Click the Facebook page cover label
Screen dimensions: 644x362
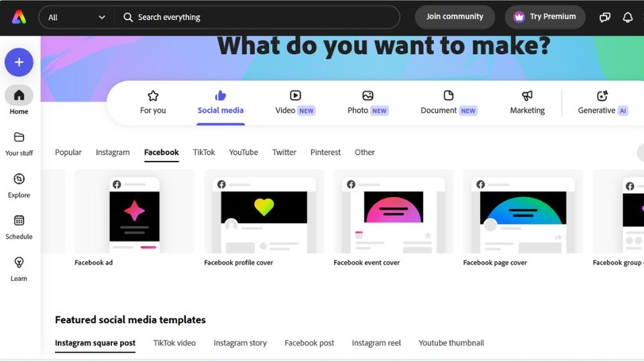(x=495, y=263)
